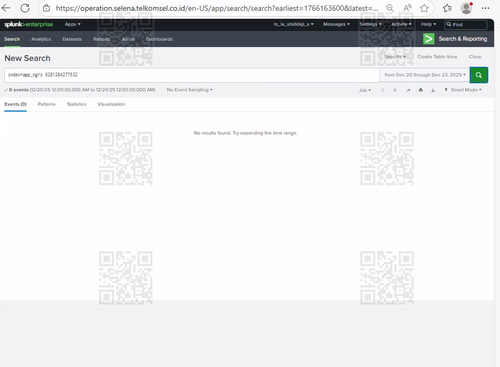Go to the Search nav item
The image size is (500, 367).
pos(12,39)
